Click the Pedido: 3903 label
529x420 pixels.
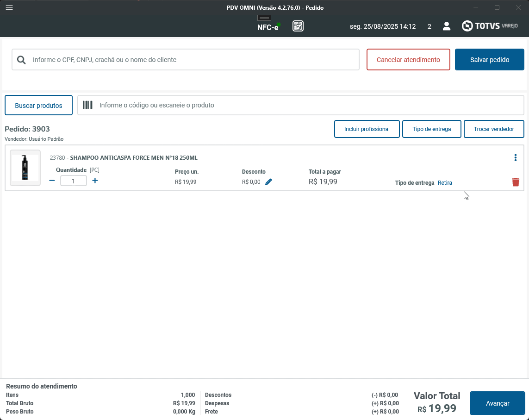[27, 129]
